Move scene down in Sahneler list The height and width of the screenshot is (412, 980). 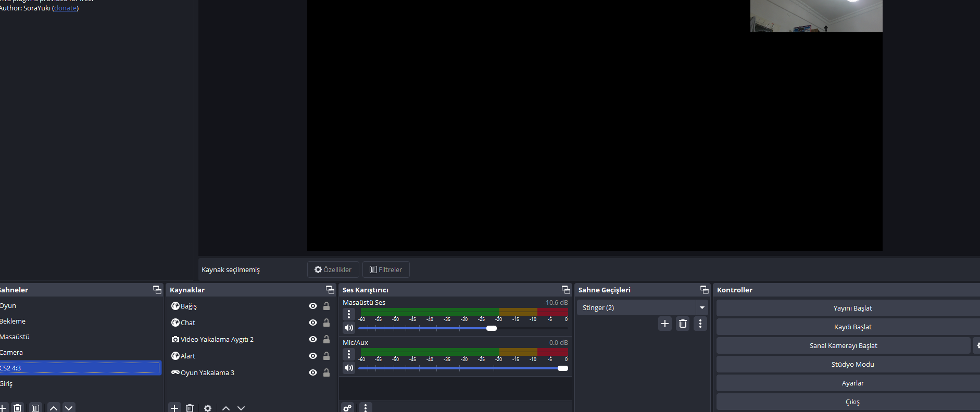point(69,408)
